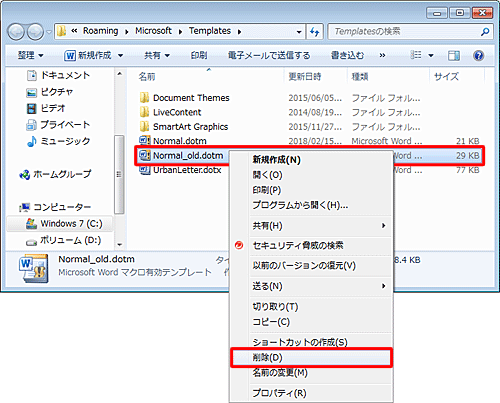Choose プログラムから開く(H)... in the context menu
This screenshot has height=403, width=500.
(310, 205)
